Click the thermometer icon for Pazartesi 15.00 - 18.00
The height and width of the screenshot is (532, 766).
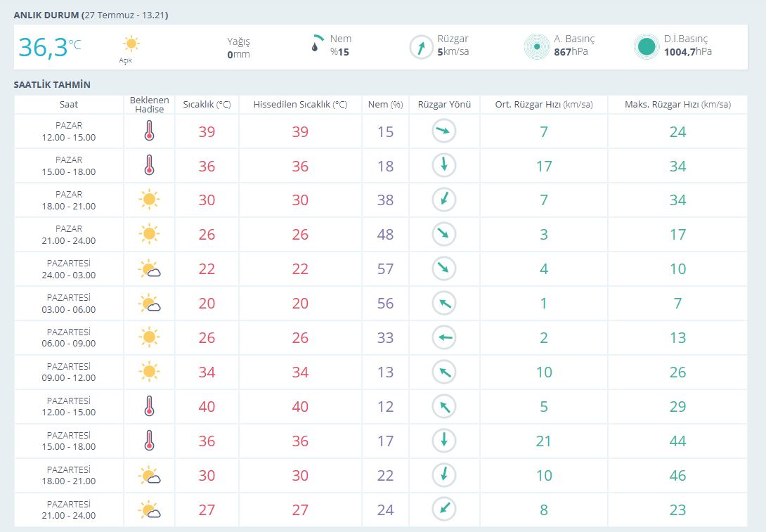click(x=148, y=441)
